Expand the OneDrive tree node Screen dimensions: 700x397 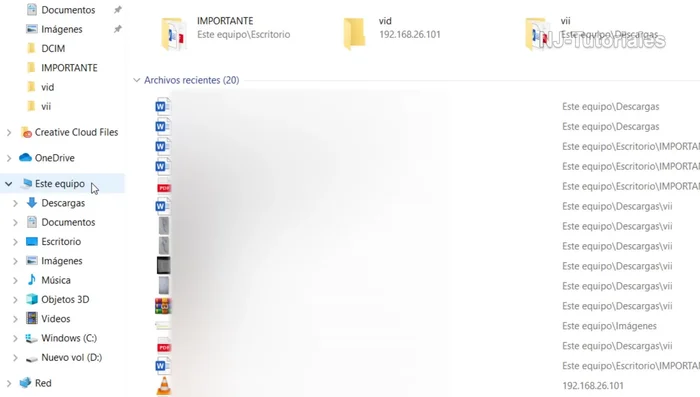(x=8, y=158)
